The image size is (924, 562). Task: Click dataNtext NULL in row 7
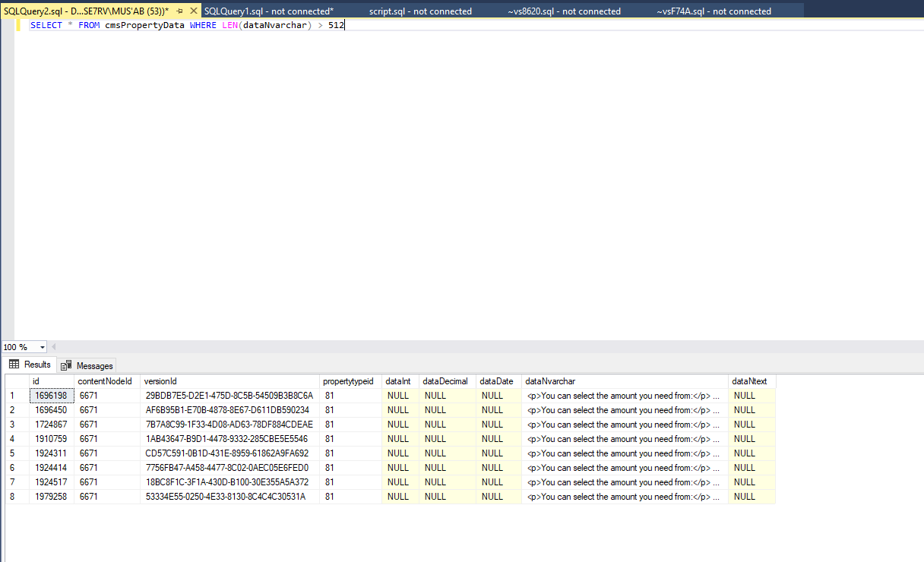[x=752, y=482]
